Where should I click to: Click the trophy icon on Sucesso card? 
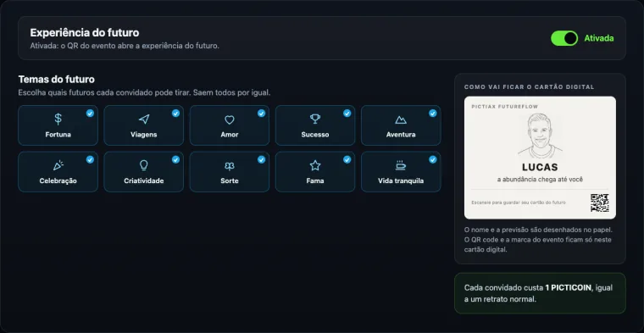click(315, 119)
